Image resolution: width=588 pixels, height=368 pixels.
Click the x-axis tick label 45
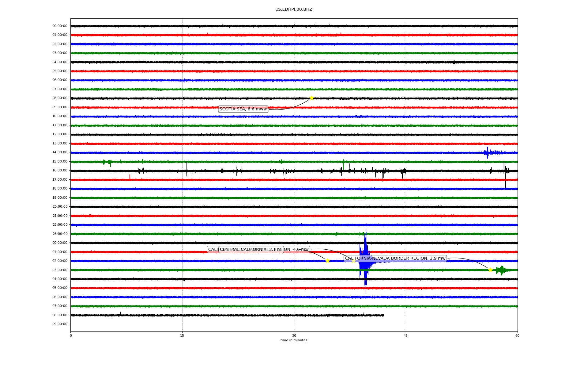click(406, 335)
